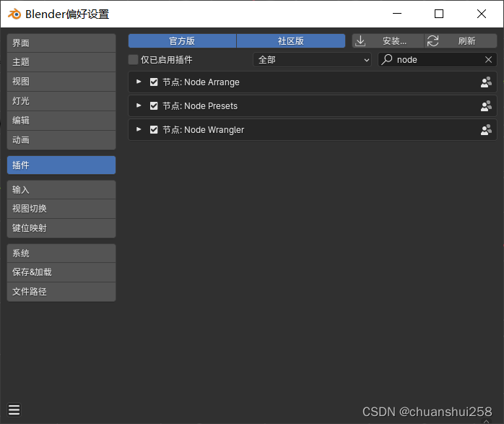Screen dimensions: 504x424
Task: Minimize the Blender preferences window
Action: click(397, 14)
